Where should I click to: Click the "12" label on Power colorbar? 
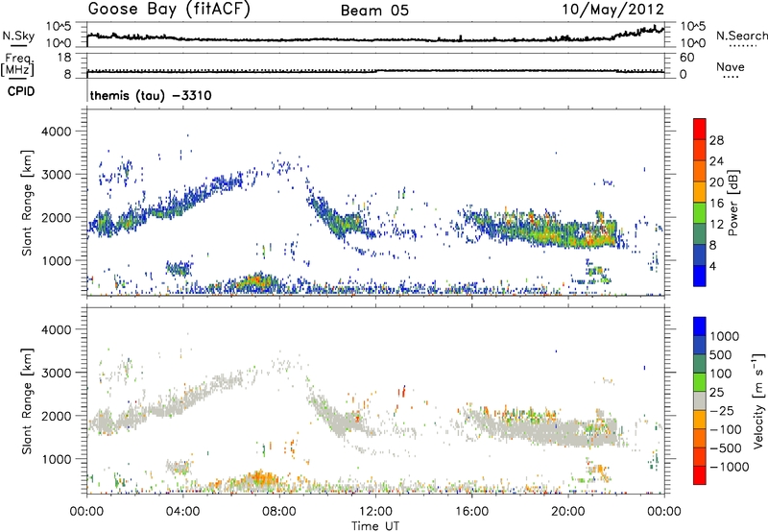tap(716, 225)
